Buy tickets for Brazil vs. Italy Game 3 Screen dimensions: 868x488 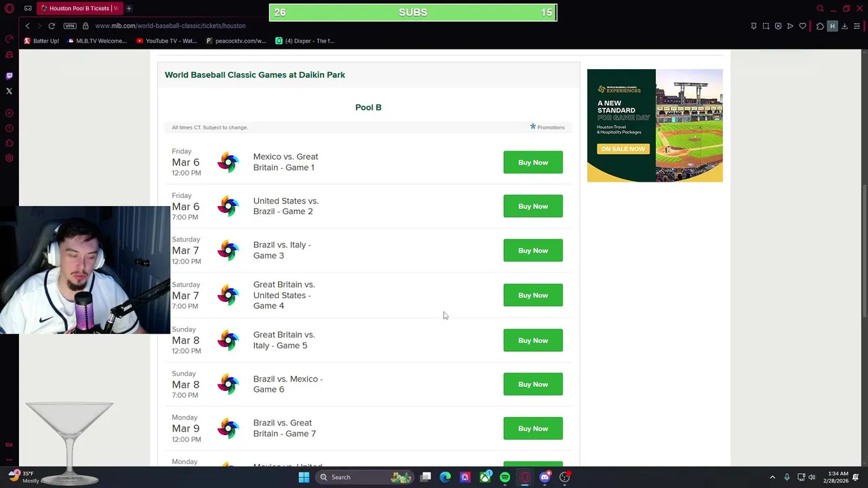[533, 251]
